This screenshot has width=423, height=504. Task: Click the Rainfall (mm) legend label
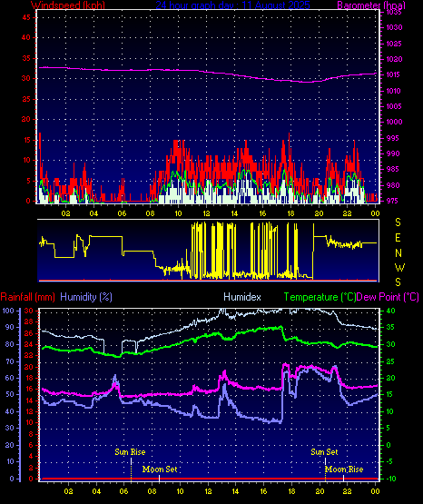[27, 297]
